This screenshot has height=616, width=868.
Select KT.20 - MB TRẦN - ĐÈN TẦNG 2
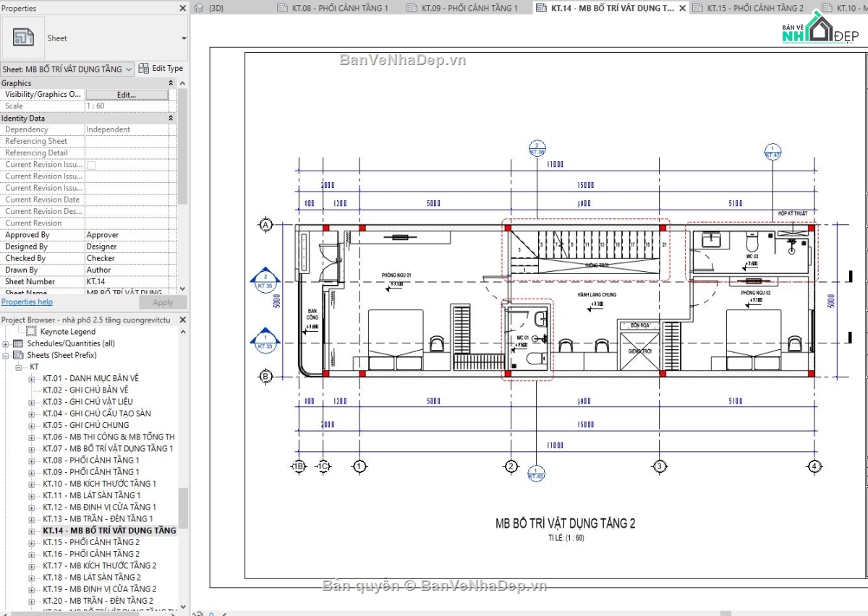[98, 601]
